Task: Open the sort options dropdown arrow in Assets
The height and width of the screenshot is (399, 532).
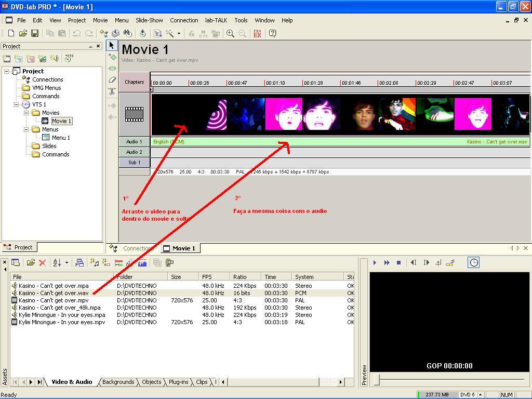Action: (66, 262)
